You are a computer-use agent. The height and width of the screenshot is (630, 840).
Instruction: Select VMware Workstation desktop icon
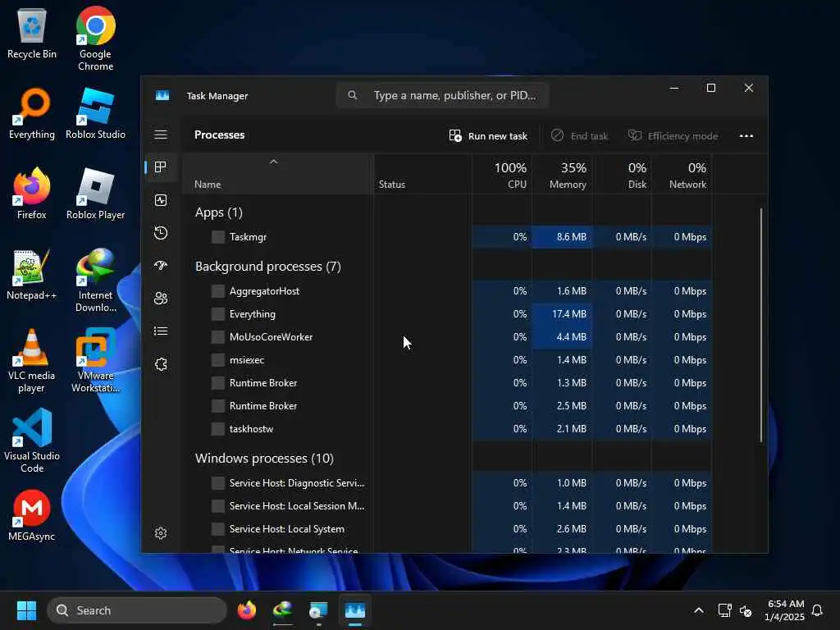tap(95, 361)
